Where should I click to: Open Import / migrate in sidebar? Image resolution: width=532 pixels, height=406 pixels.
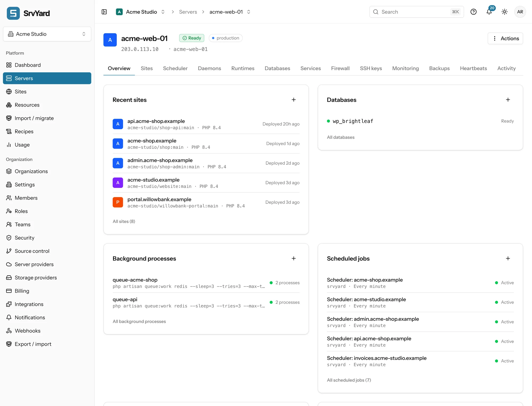47,118
